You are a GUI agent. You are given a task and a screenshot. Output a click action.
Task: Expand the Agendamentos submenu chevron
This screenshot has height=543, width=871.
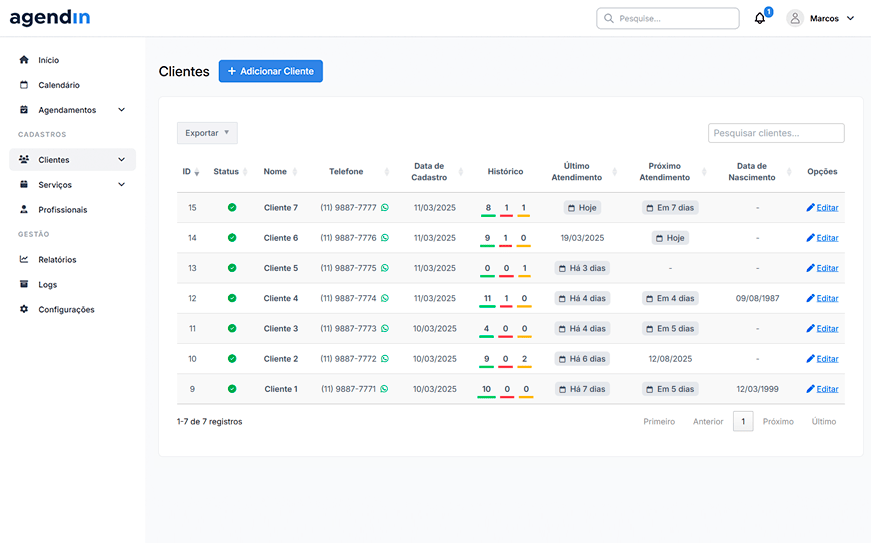coord(122,110)
